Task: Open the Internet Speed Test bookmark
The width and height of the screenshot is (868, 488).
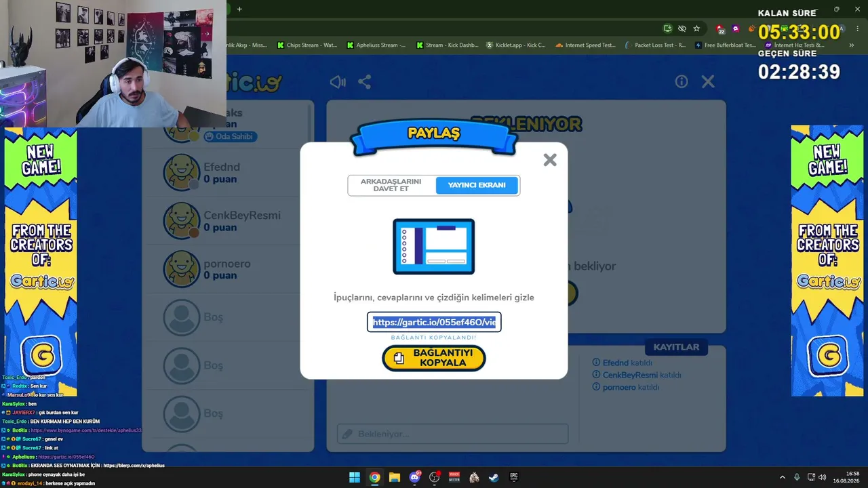Action: tap(585, 45)
